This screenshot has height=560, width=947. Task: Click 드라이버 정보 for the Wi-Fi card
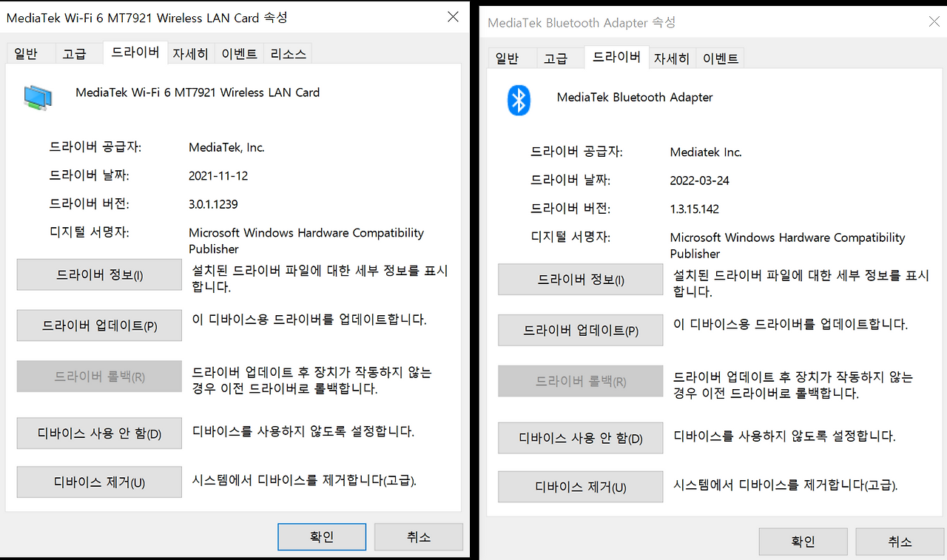click(x=98, y=274)
